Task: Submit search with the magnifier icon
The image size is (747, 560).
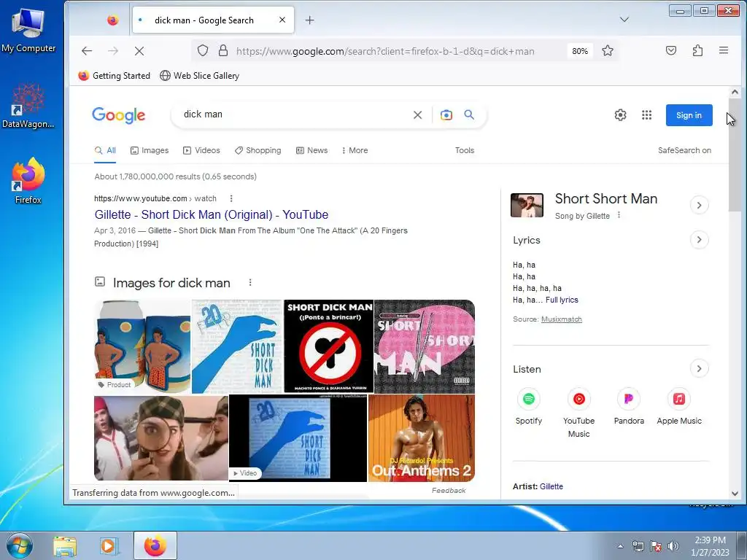Action: point(469,114)
